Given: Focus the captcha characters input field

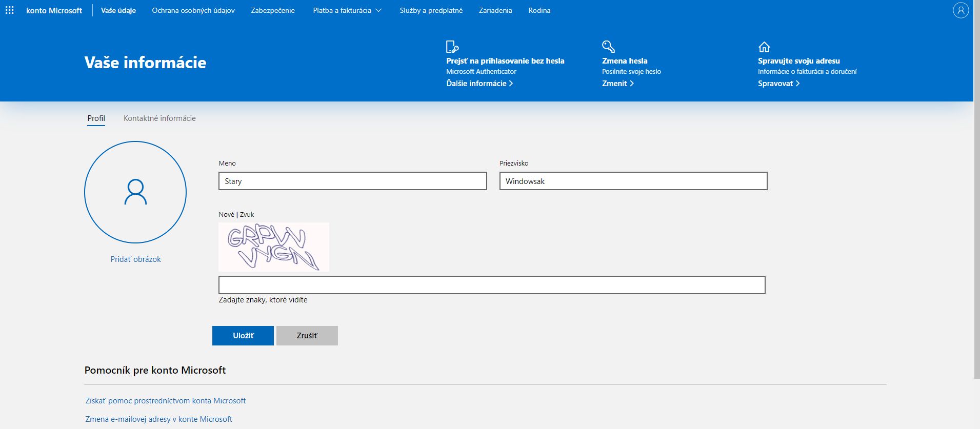Looking at the screenshot, I should (x=492, y=285).
